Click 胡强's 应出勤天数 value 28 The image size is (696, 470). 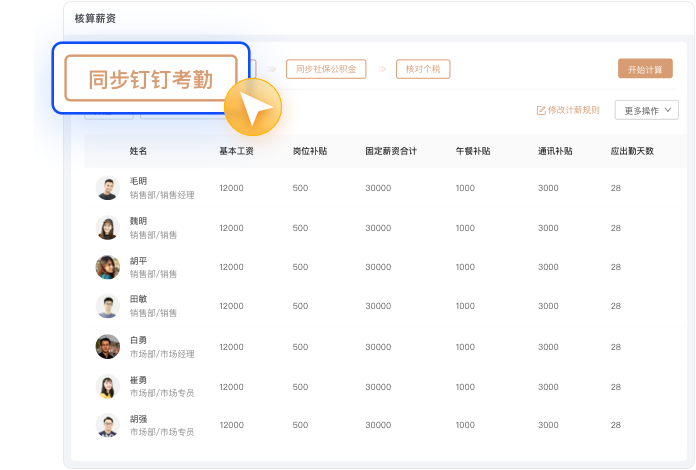point(616,425)
